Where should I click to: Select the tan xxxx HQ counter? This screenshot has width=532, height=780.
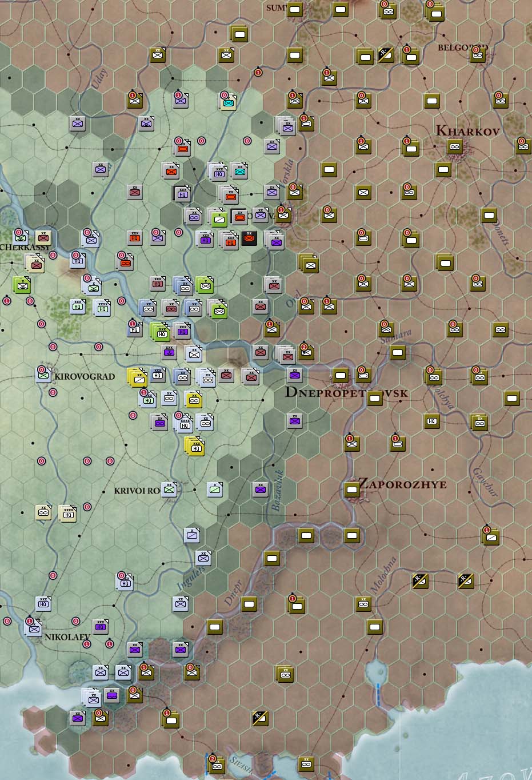68,513
